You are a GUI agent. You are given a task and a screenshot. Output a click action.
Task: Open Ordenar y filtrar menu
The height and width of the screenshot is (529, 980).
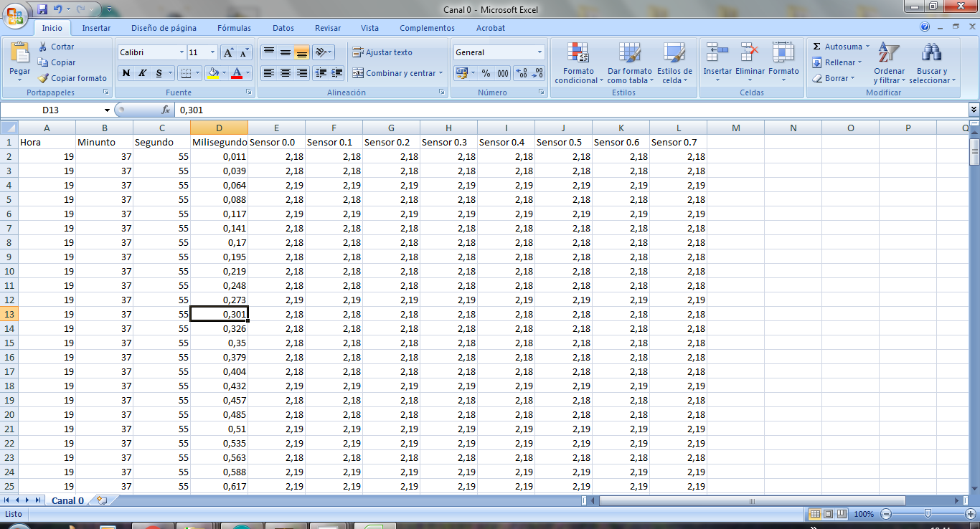(889, 63)
